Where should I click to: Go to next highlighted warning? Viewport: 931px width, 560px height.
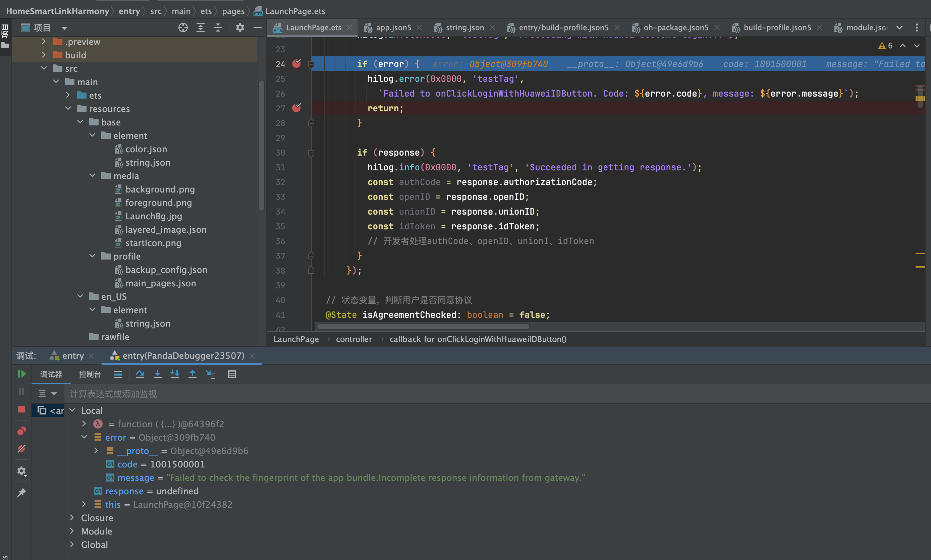(x=917, y=46)
